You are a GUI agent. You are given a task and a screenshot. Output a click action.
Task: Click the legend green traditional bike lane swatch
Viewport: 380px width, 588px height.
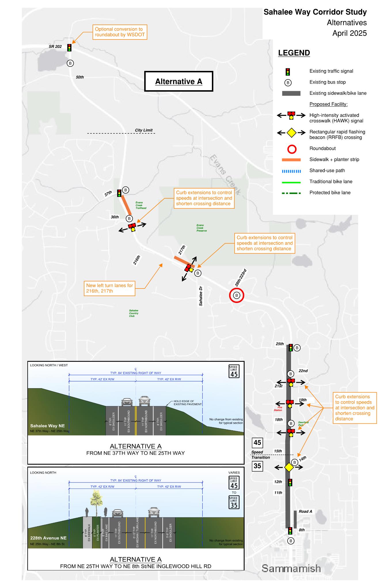pos(291,182)
